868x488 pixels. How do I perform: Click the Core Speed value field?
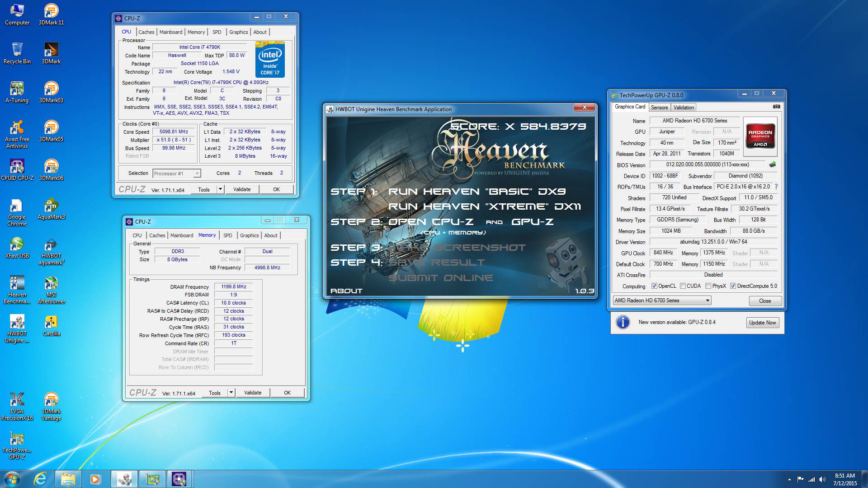point(174,132)
